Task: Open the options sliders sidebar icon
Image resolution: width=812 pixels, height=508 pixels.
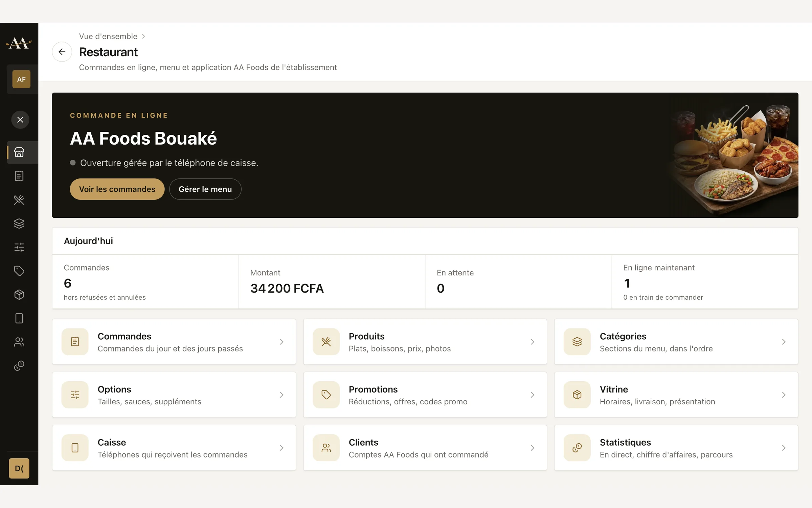Action: click(19, 247)
